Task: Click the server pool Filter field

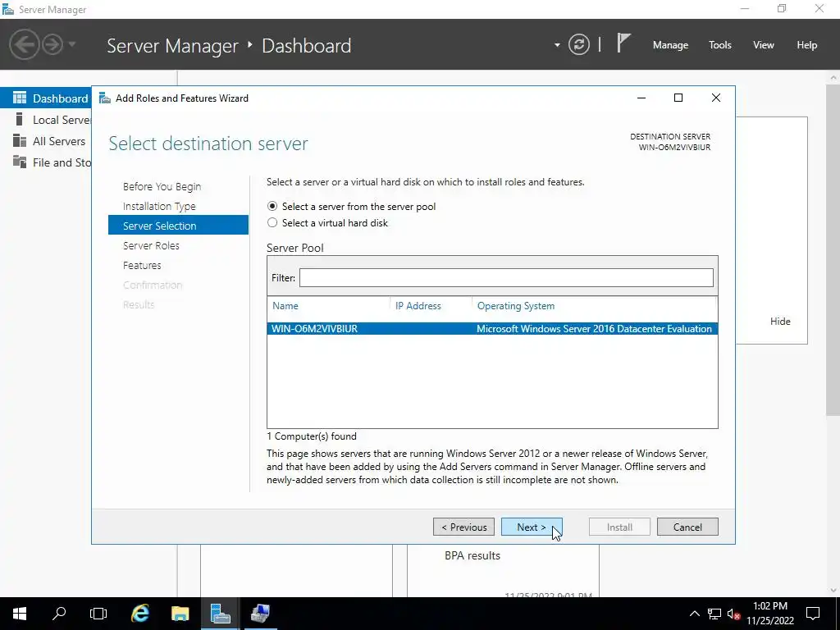Action: [505, 278]
